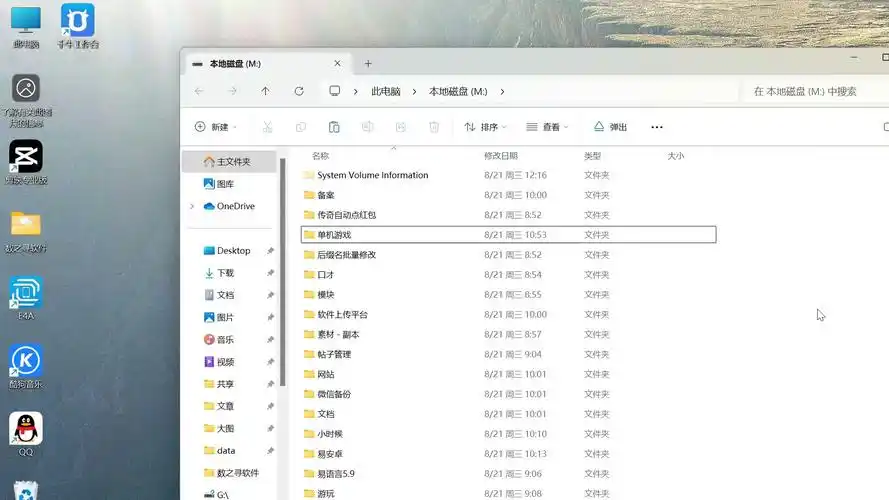Open the 数之寻软件 desktop folder
Screen dimensions: 889x500
pyautogui.click(x=26, y=230)
